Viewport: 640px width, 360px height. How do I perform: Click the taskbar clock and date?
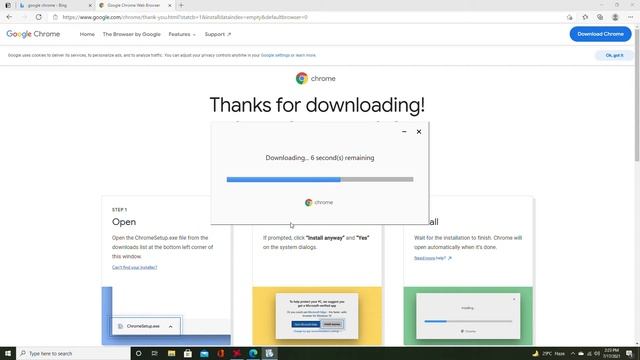611,353
